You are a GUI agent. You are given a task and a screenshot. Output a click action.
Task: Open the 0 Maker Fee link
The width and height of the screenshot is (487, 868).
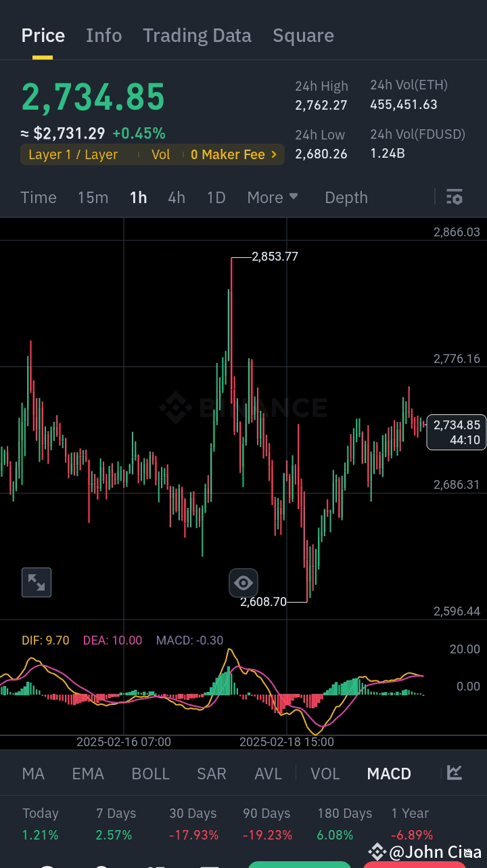pos(234,154)
